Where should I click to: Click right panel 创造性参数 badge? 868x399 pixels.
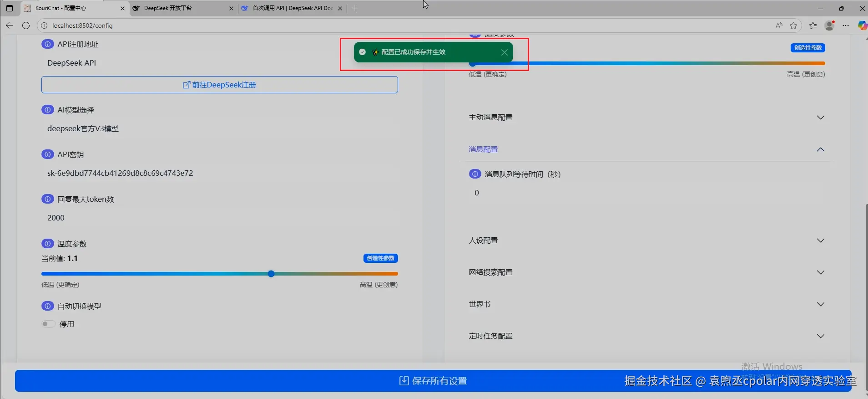[x=808, y=48]
